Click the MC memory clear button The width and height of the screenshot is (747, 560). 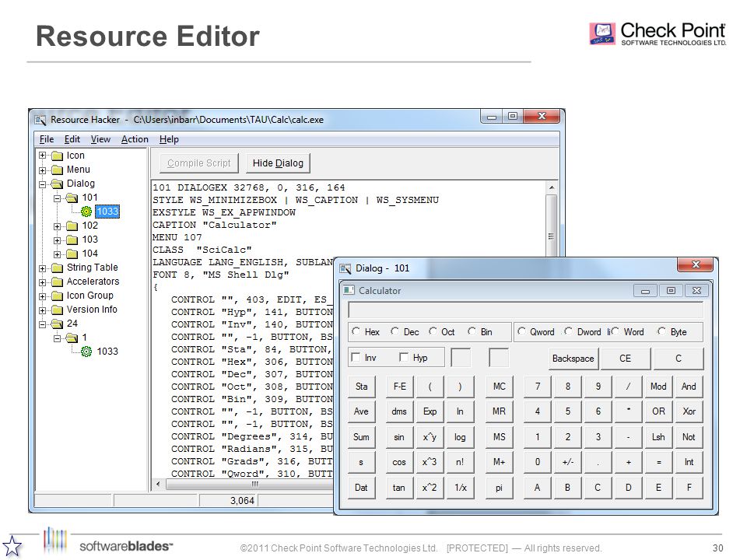coord(500,387)
